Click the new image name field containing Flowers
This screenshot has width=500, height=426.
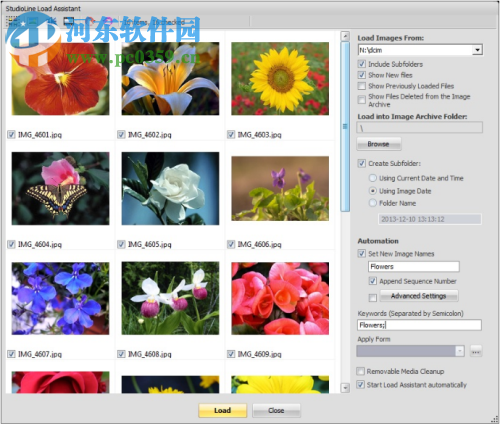414,267
